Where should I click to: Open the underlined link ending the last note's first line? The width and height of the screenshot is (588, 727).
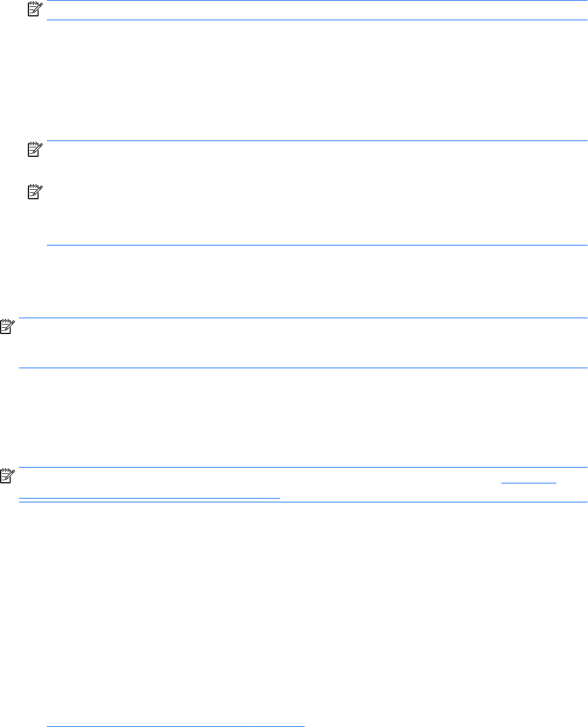tap(528, 483)
